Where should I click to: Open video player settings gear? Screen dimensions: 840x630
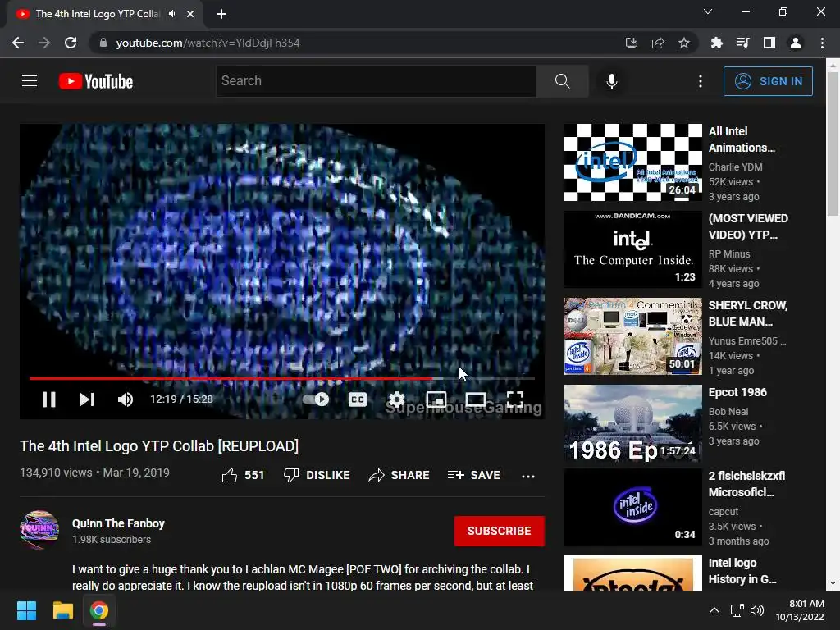397,399
